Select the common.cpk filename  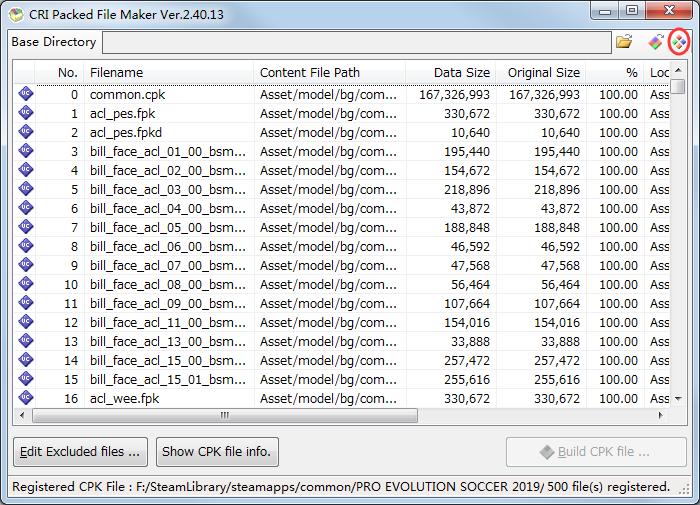point(127,95)
